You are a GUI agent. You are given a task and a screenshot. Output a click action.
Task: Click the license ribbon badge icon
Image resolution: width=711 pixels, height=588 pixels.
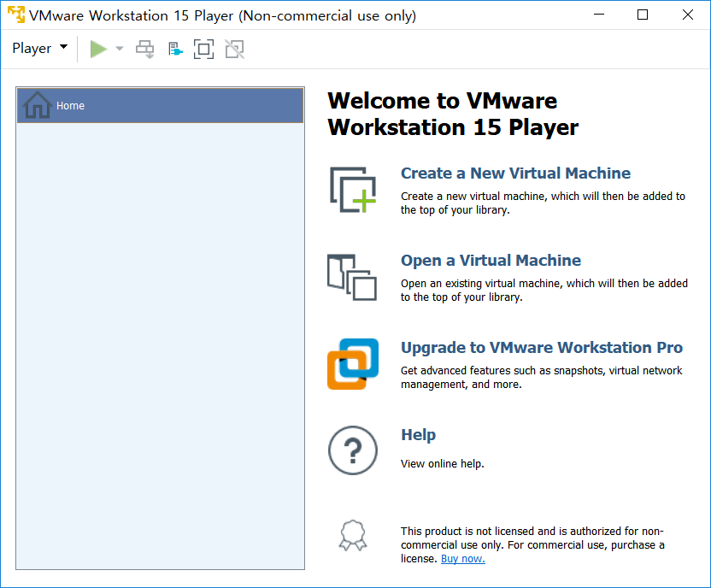(x=353, y=535)
